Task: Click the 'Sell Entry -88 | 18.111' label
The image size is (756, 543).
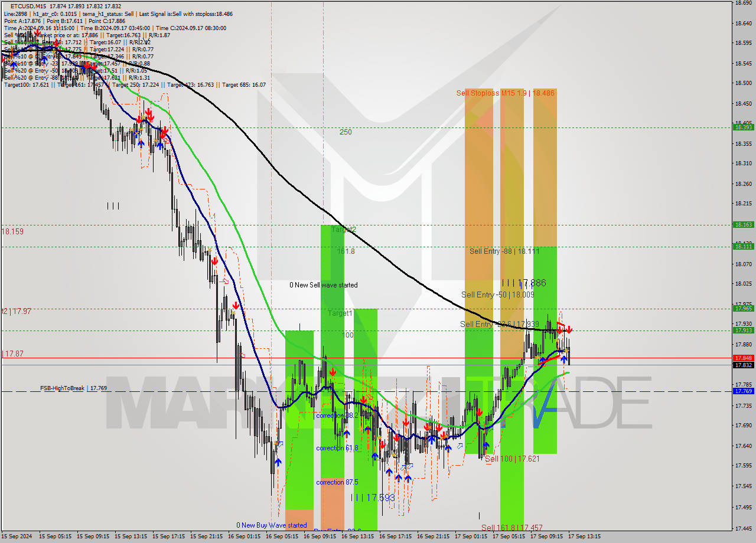Action: (504, 251)
